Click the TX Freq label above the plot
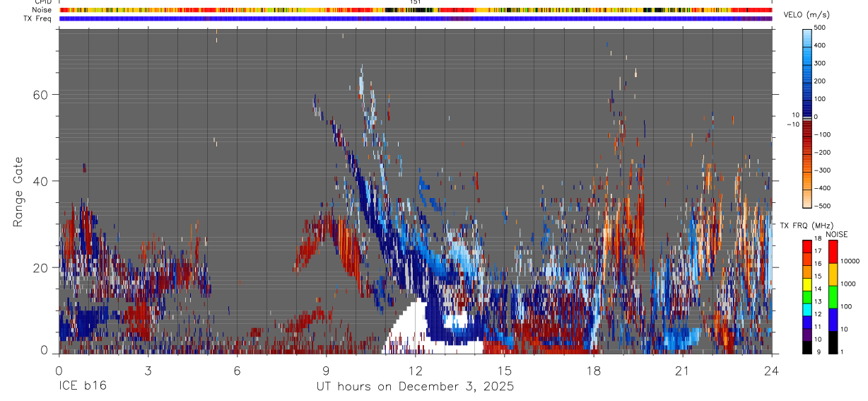This screenshot has height=401, width=868. click(x=38, y=18)
